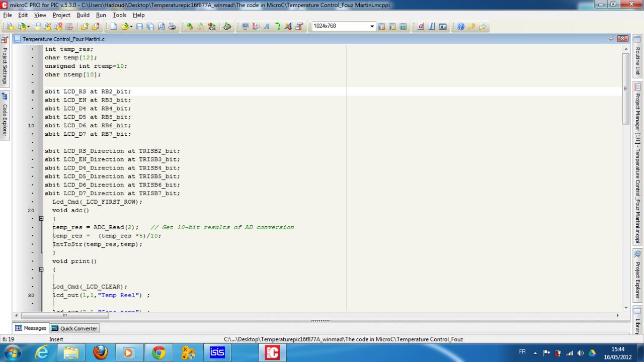Open the Windows Start menu
The height and width of the screenshot is (362, 644).
pyautogui.click(x=13, y=352)
